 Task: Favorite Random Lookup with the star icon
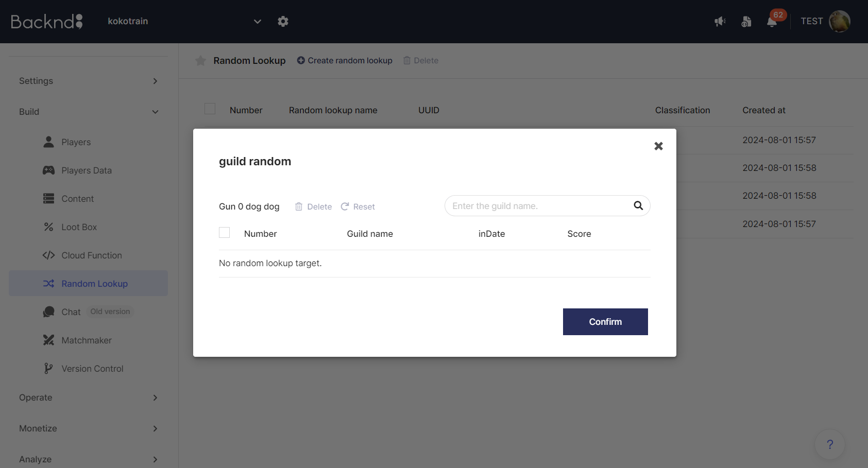pyautogui.click(x=201, y=61)
